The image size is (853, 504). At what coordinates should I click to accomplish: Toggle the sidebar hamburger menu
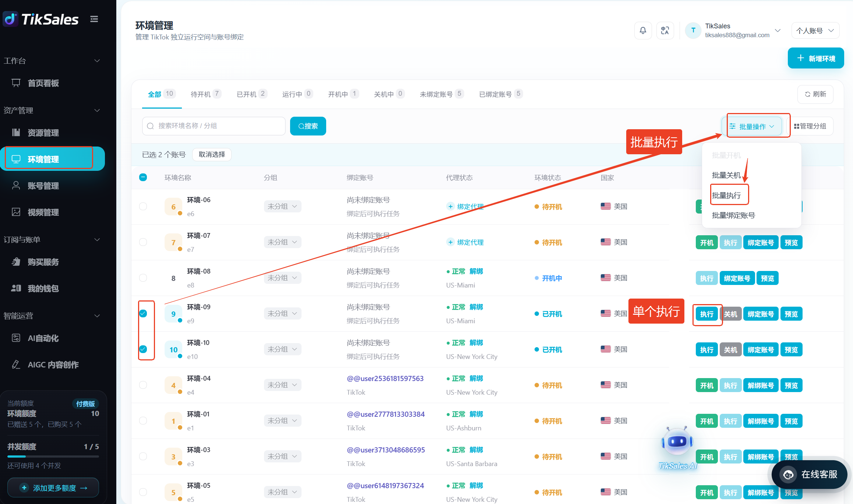(x=94, y=19)
